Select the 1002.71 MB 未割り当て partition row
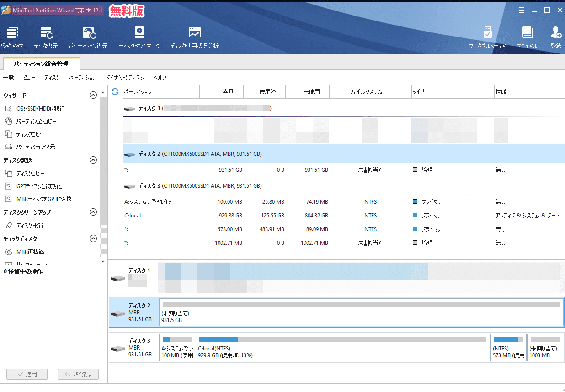The width and height of the screenshot is (565, 392). [344, 243]
